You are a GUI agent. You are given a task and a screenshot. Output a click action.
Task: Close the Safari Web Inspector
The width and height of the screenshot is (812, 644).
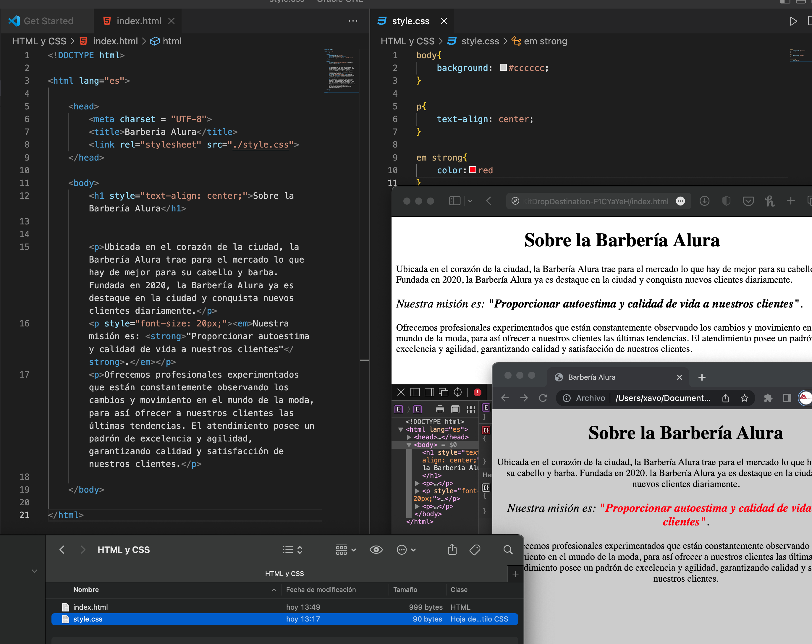coord(401,392)
